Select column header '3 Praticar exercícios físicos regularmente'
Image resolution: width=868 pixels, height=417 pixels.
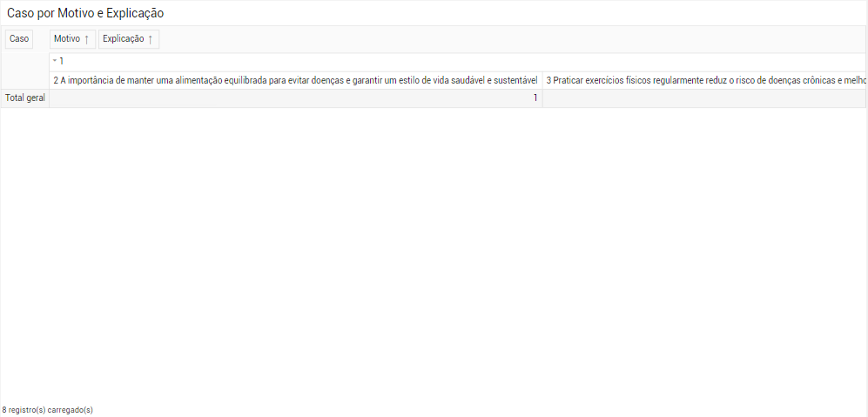pyautogui.click(x=704, y=80)
